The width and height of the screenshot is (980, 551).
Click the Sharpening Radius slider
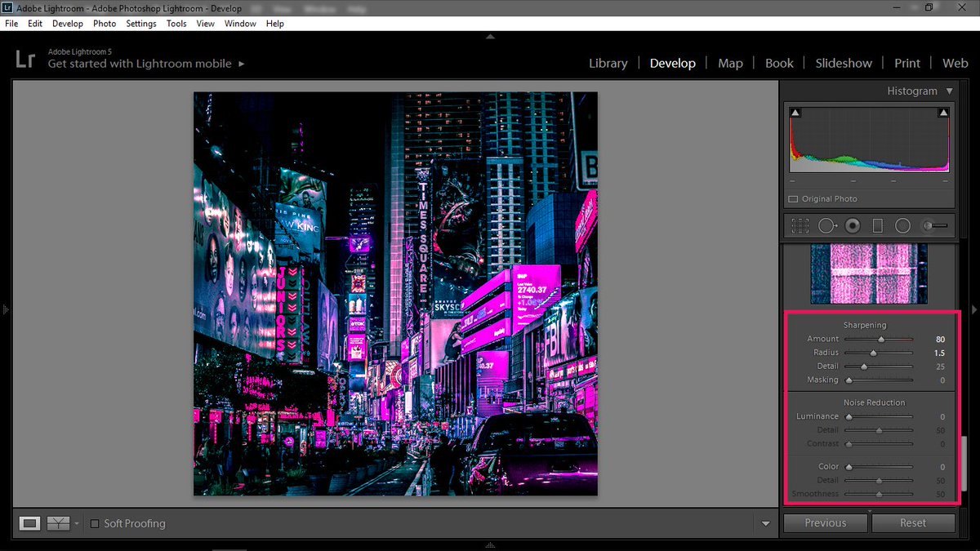(x=879, y=353)
